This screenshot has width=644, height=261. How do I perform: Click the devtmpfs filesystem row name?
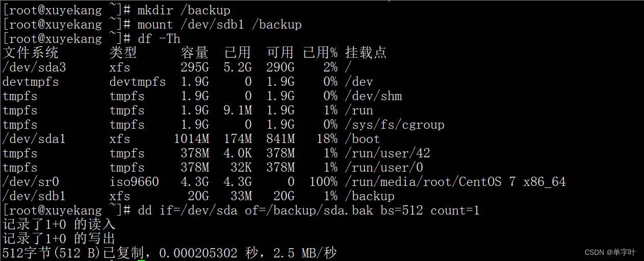[x=31, y=82]
